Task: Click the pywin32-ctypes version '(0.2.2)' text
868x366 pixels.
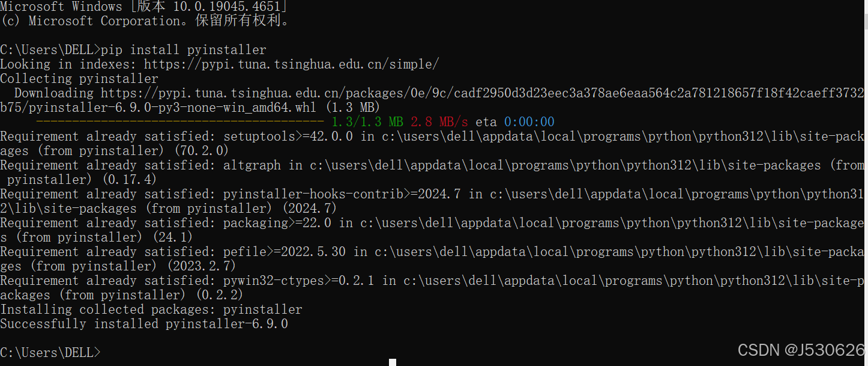Action: pos(220,294)
